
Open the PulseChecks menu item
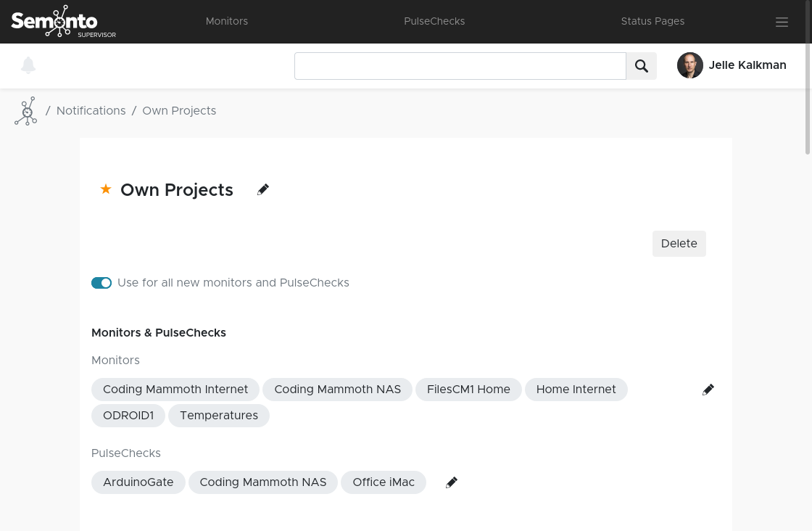[x=434, y=22]
